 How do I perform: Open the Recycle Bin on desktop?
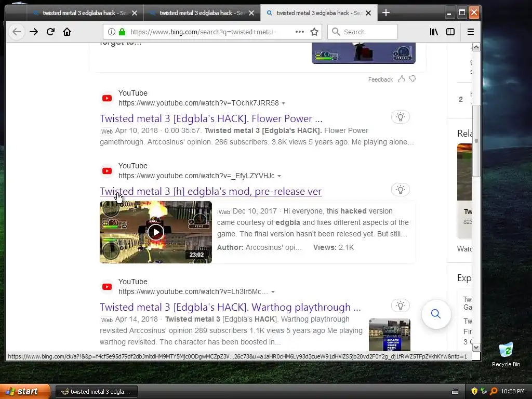506,354
